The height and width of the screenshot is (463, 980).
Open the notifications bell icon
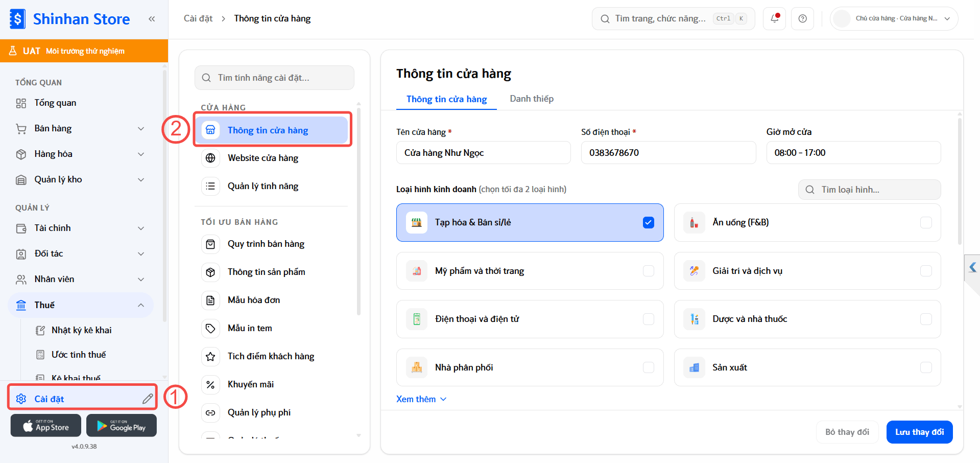[775, 18]
